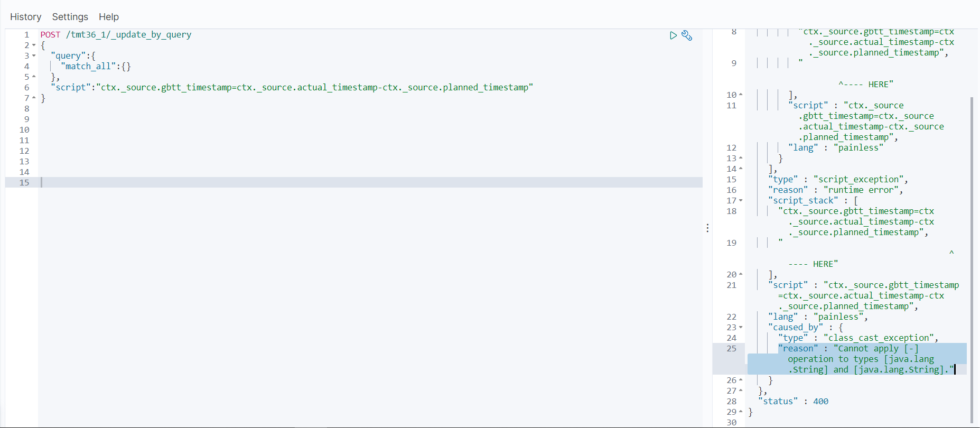980x428 pixels.
Task: Click the "match_all" text in request editor
Action: tap(88, 67)
